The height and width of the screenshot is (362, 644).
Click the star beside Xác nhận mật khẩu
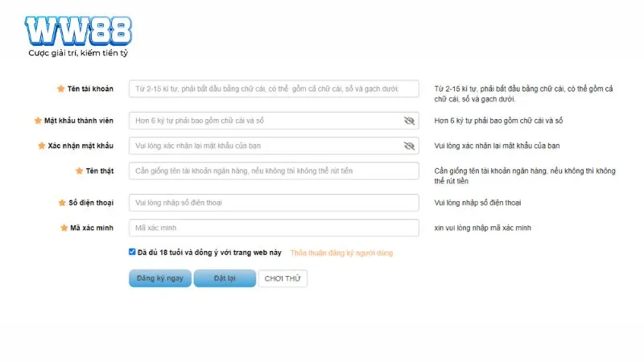(42, 146)
